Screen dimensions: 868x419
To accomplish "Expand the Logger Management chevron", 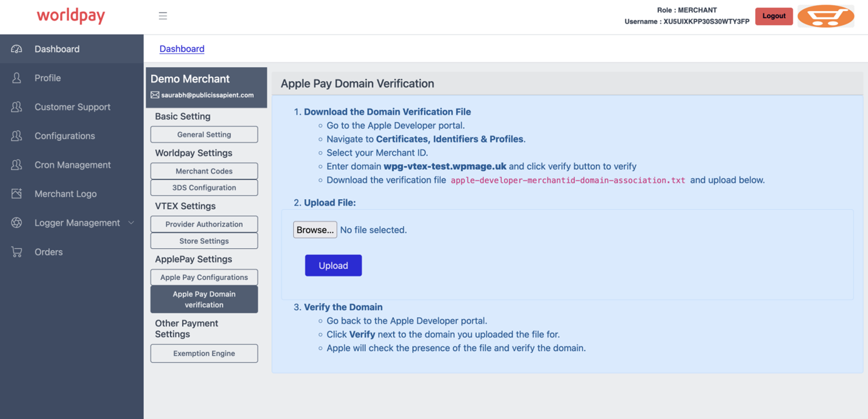I will [131, 223].
